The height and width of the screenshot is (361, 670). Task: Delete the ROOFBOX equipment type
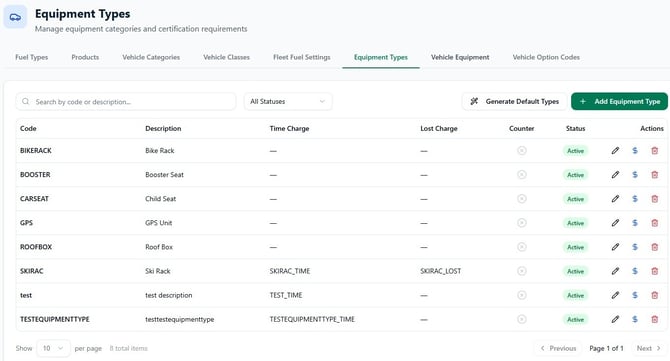[655, 247]
